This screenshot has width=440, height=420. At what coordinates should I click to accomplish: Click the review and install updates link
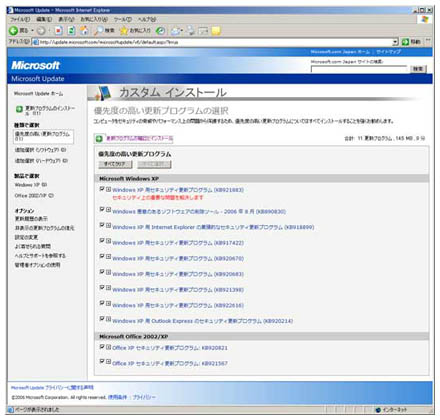click(139, 138)
